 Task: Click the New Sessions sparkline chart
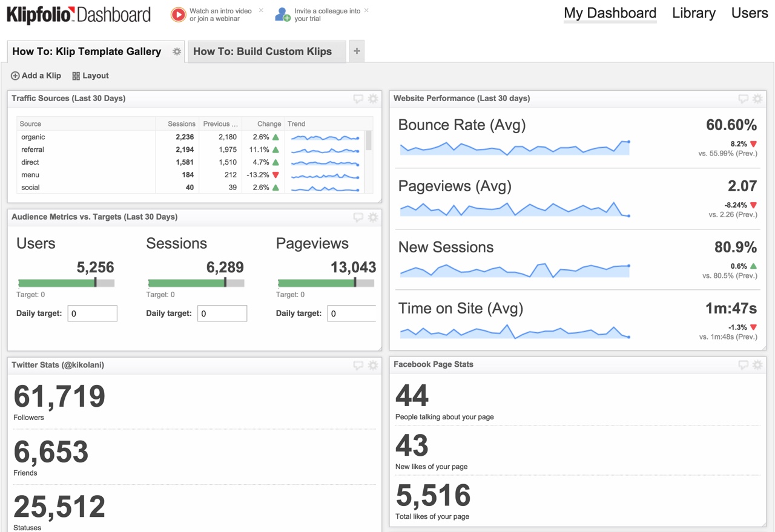[x=515, y=270]
